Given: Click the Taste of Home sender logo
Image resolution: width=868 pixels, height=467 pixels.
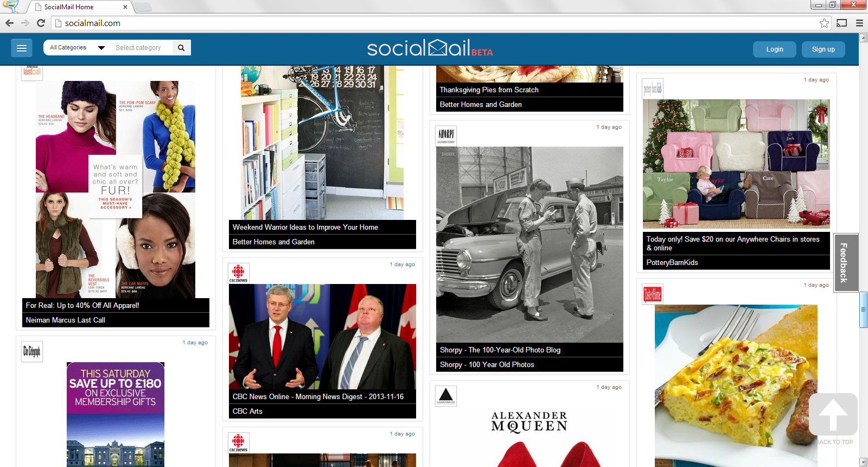Looking at the screenshot, I should [x=652, y=294].
